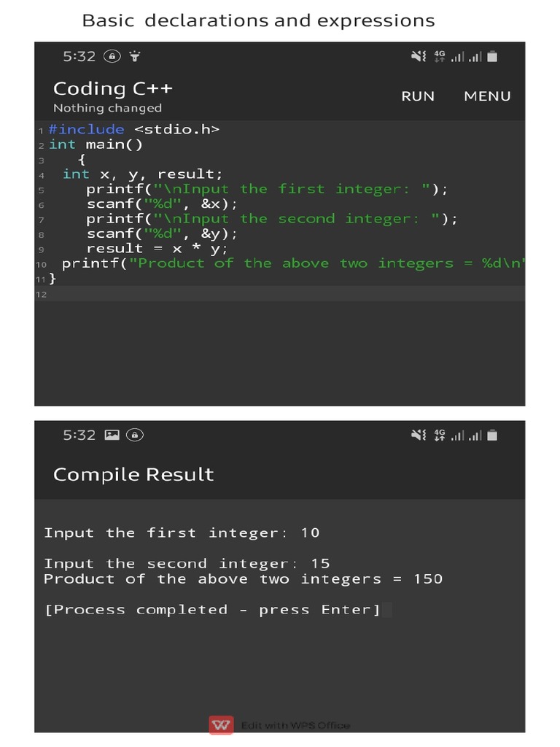Click the 'Compile Result' header title
Image resolution: width=560 pixels, height=747 pixels.
tap(133, 475)
